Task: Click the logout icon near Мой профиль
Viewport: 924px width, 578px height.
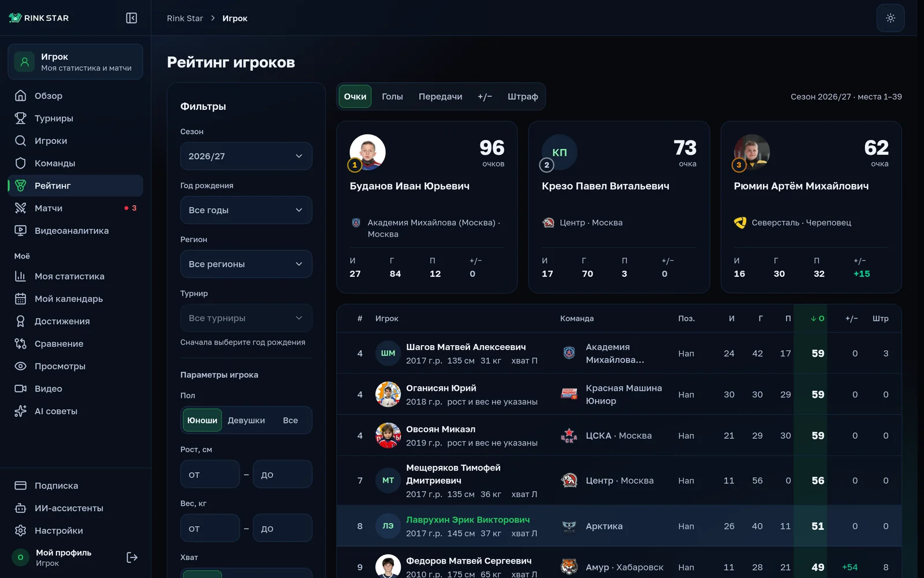Action: 132,557
